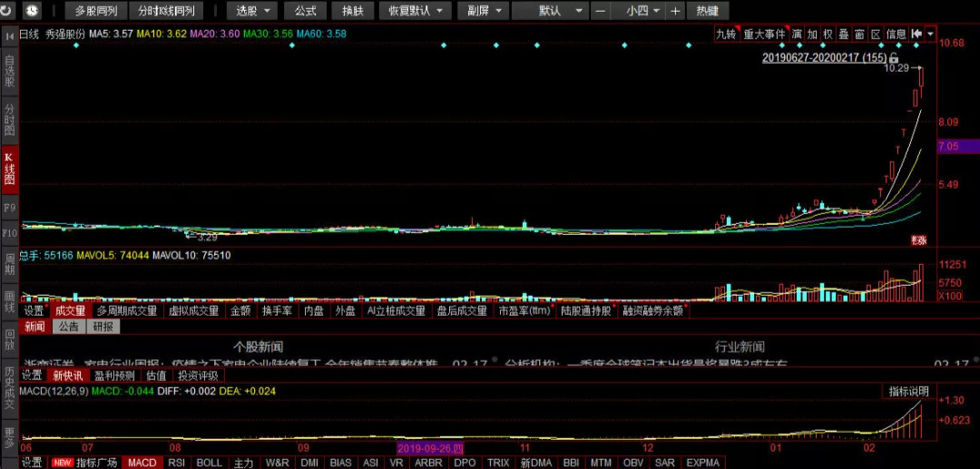Screen dimensions: 980x469
Task: Toggle the 权 adjustment button
Action: (828, 34)
